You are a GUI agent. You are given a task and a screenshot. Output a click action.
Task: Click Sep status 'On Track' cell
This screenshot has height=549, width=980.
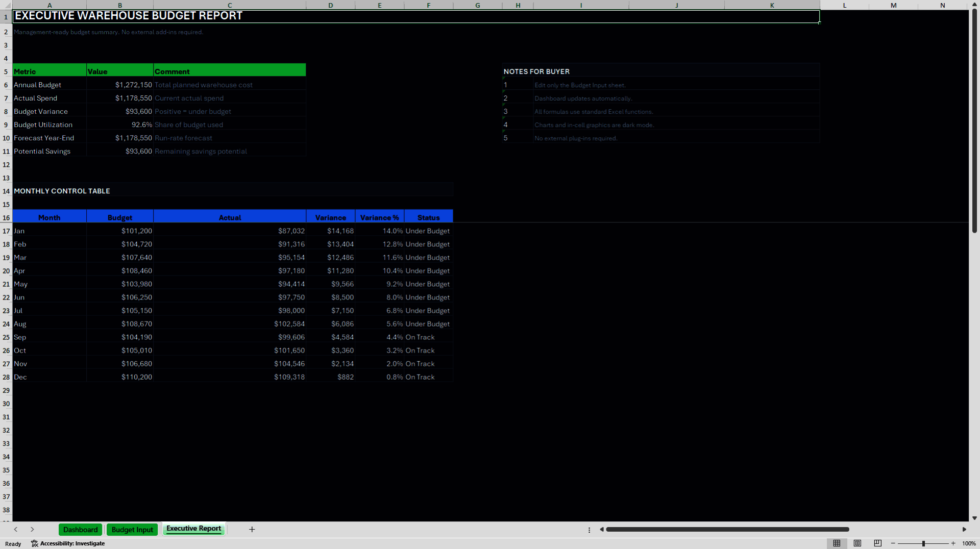click(428, 337)
